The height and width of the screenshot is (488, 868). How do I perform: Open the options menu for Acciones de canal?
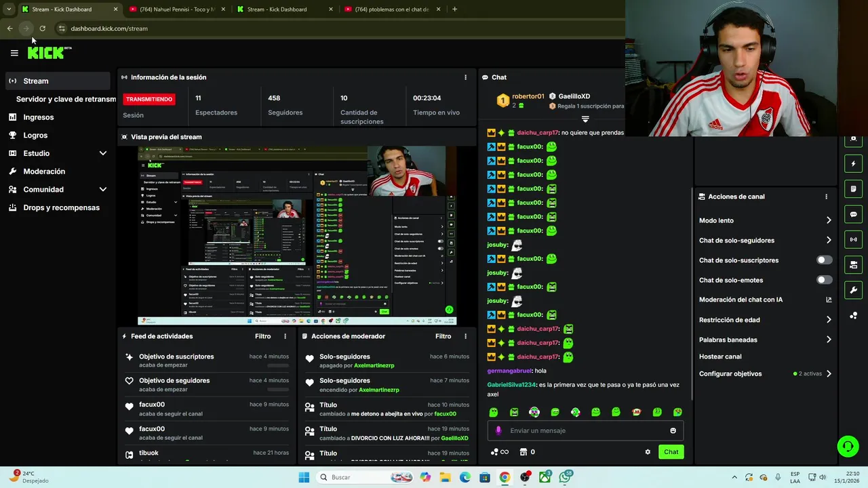pyautogui.click(x=826, y=197)
